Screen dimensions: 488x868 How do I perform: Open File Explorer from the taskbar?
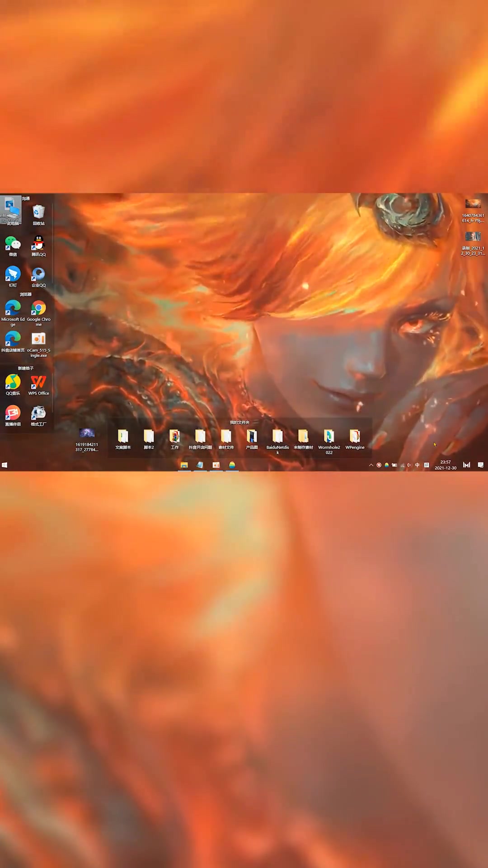tap(184, 465)
